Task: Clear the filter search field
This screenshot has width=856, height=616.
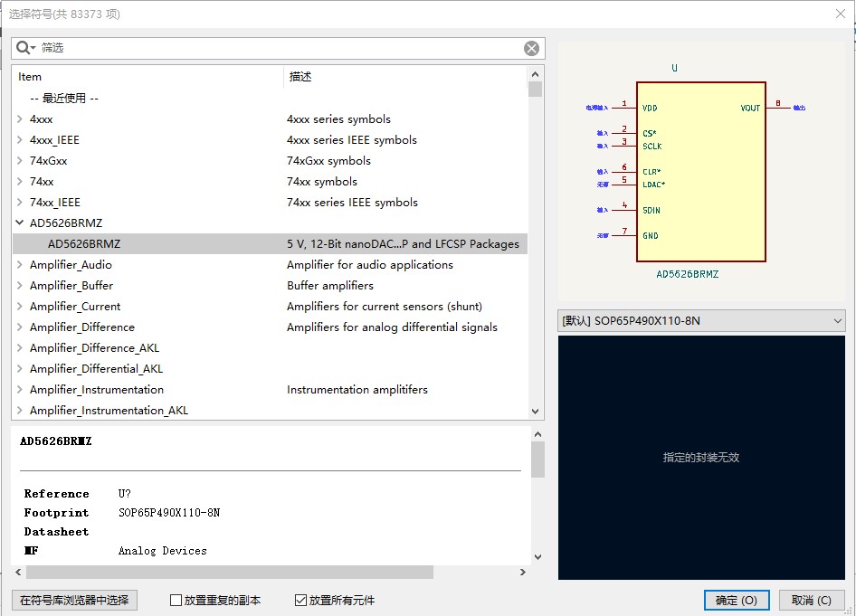Action: click(531, 49)
